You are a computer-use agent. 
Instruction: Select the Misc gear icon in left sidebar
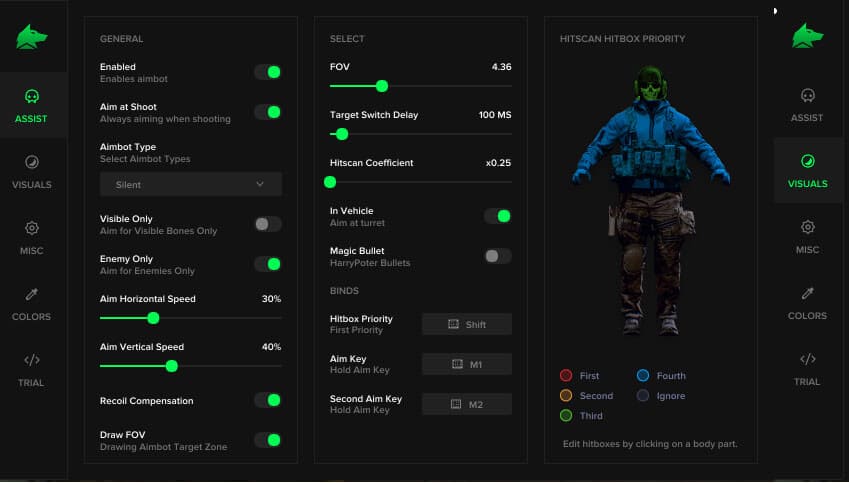(x=32, y=228)
